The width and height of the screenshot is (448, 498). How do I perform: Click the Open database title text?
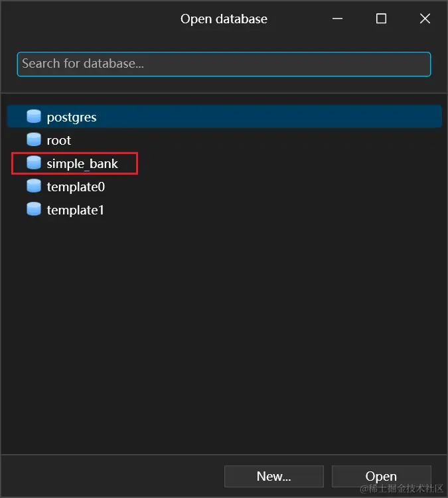224,19
